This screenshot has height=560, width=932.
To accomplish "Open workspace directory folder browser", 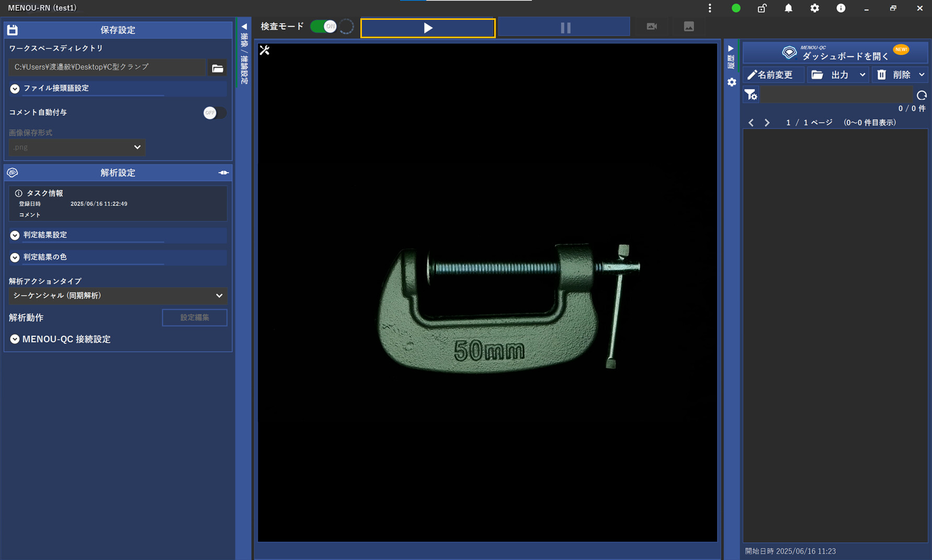I will click(217, 68).
